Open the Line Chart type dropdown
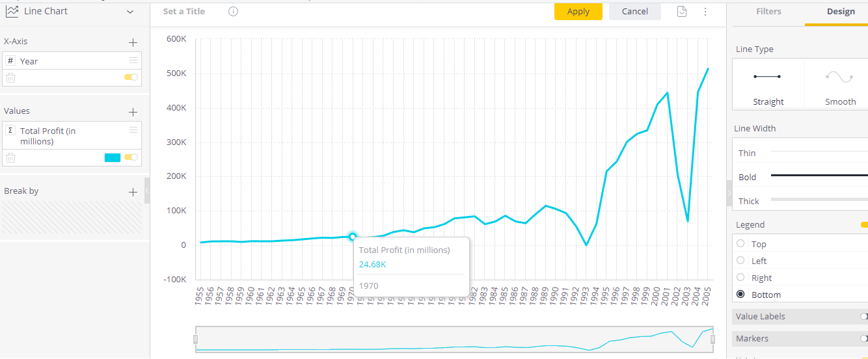Screen dimensions: 868x359 pos(130,12)
